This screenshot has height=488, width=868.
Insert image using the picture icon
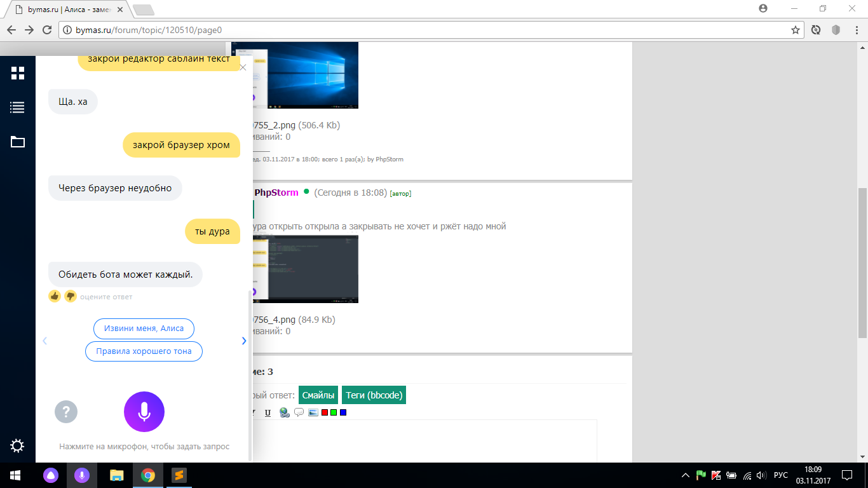pyautogui.click(x=313, y=412)
